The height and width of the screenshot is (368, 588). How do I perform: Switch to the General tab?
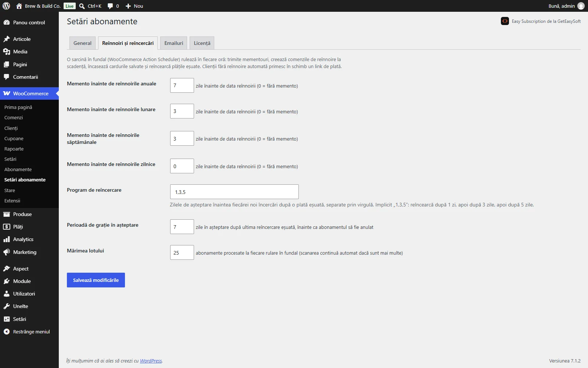coord(82,43)
